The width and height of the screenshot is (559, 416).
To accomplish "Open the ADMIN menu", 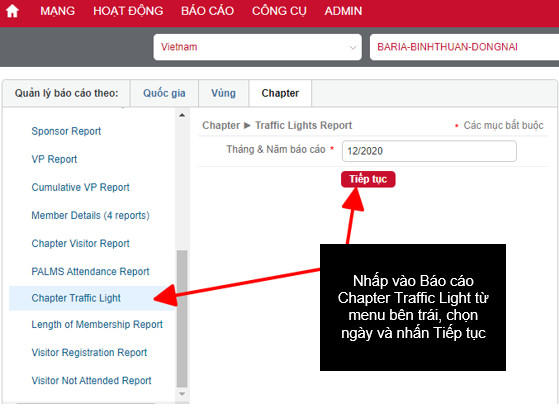I will pos(343,11).
